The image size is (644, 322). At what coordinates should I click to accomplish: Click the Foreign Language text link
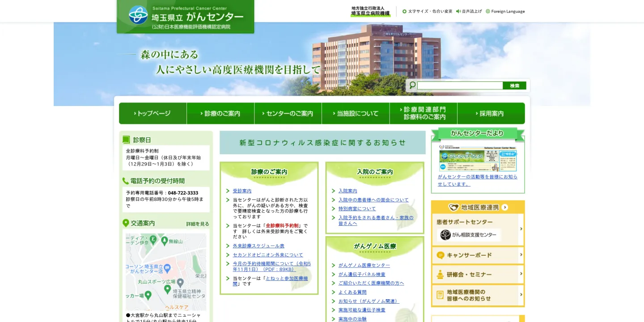(x=508, y=11)
